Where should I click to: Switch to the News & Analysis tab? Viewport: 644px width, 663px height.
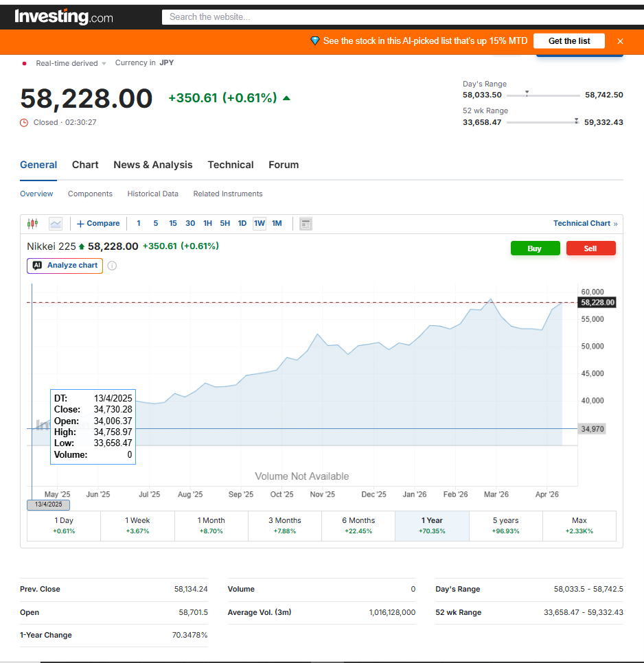click(x=153, y=165)
